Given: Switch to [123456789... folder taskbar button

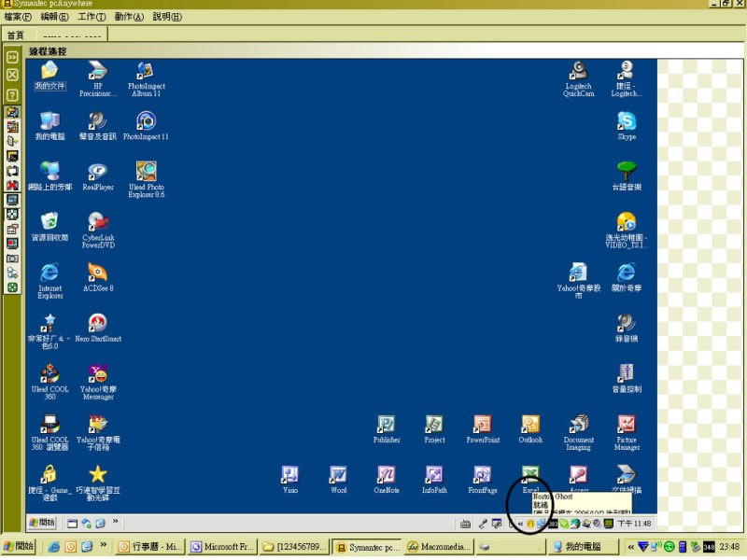Looking at the screenshot, I should [295, 547].
